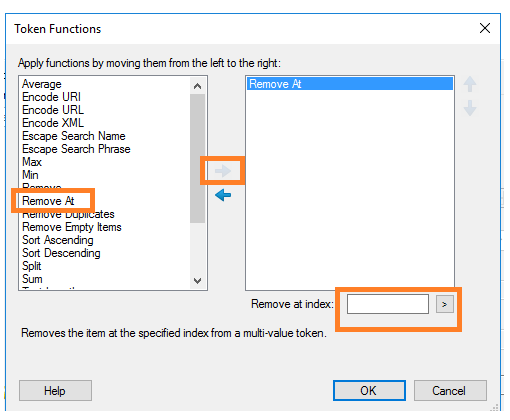Select Sort Descending function
The image size is (510, 420).
(x=61, y=253)
